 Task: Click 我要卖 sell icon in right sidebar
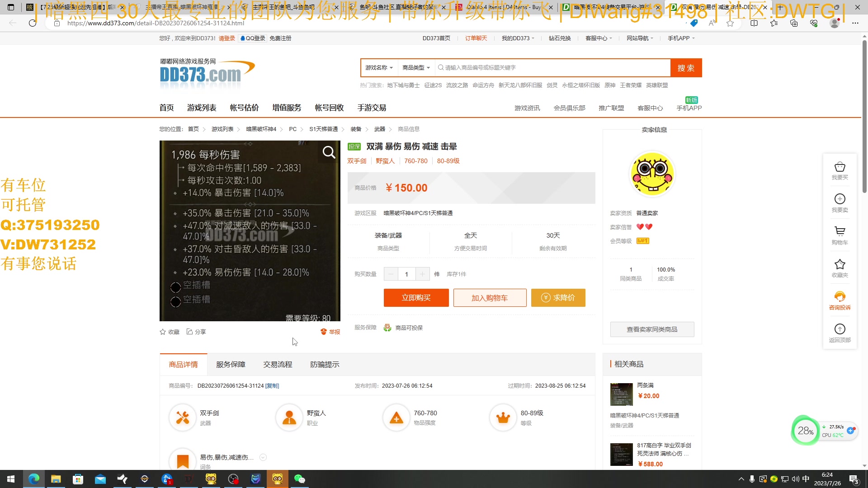click(x=840, y=203)
